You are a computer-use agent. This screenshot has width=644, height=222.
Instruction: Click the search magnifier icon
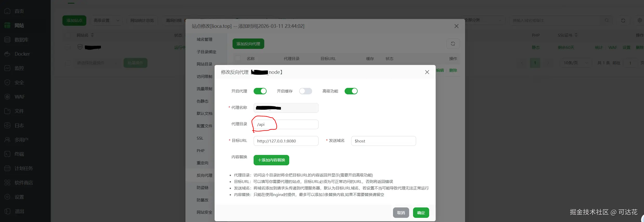pos(607,20)
